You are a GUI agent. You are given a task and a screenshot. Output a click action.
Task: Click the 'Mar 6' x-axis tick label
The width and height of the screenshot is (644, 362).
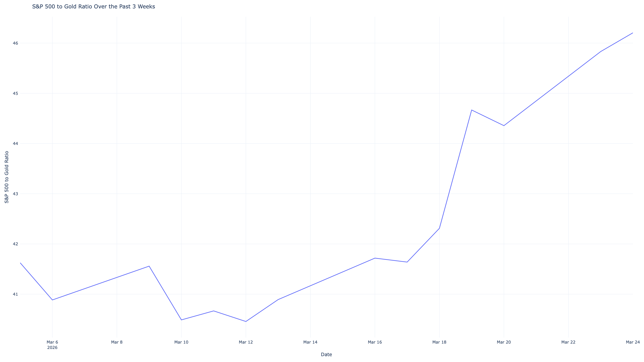point(52,342)
